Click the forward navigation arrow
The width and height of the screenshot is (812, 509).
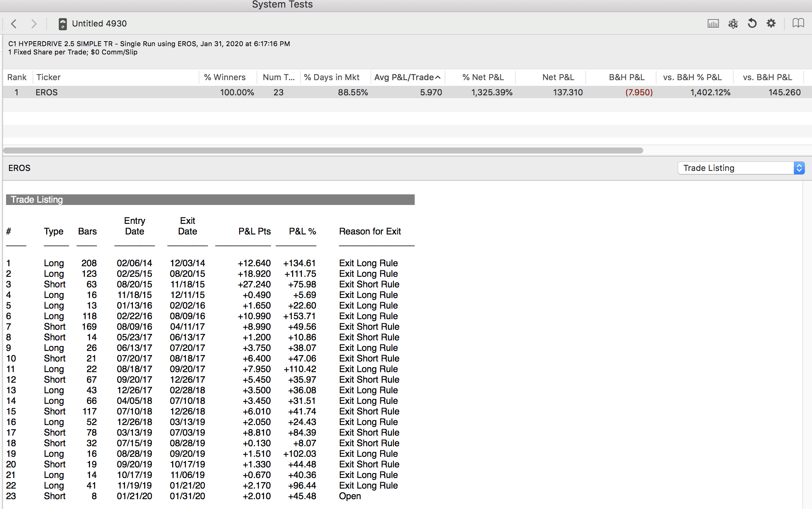(x=34, y=24)
